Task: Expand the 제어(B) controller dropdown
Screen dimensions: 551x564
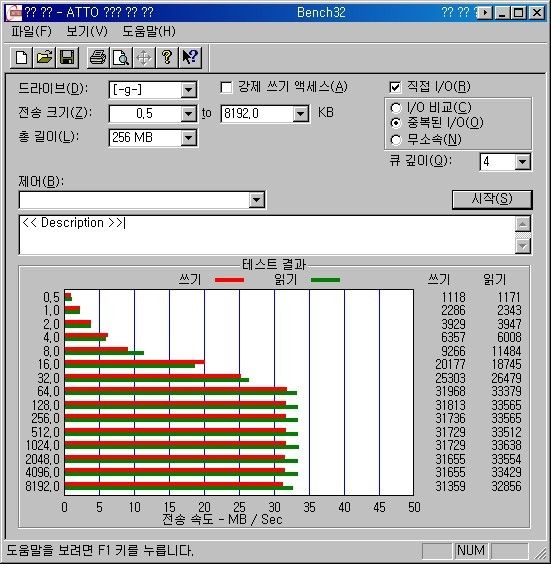Action: pos(257,200)
